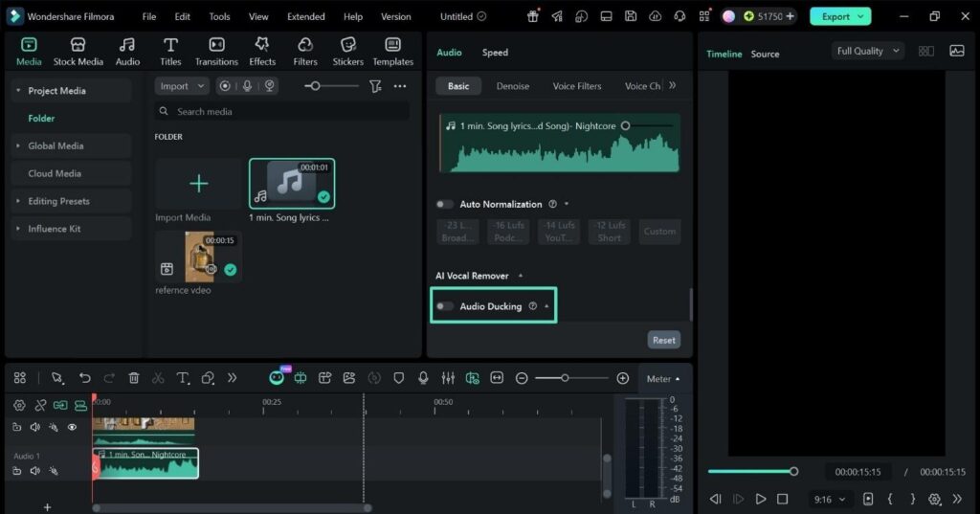Open the Transitions panel
Image resolution: width=980 pixels, height=514 pixels.
(216, 52)
